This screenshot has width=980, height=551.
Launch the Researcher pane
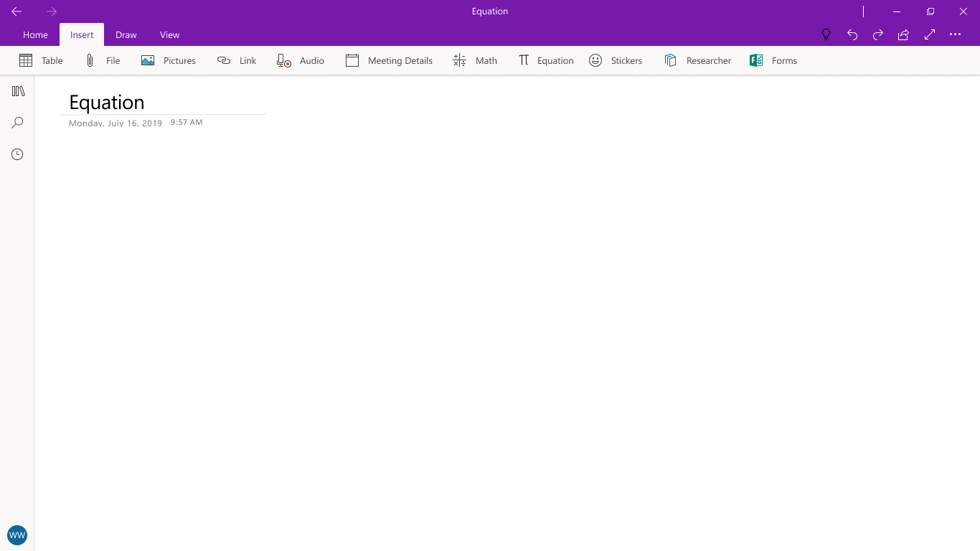(697, 61)
